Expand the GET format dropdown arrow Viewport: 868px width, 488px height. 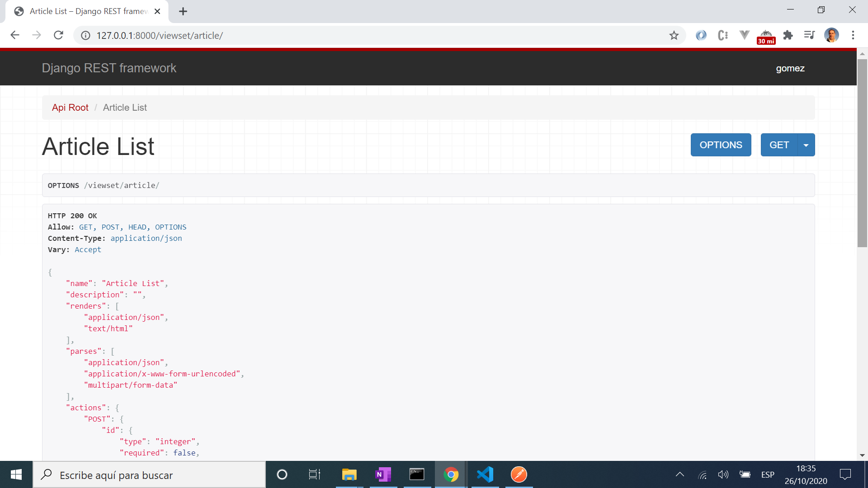click(806, 145)
